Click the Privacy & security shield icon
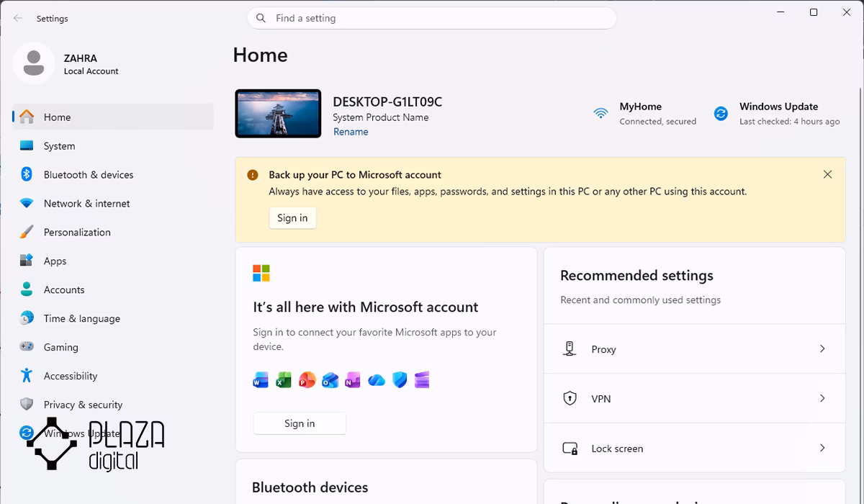This screenshot has height=504, width=864. pyautogui.click(x=27, y=405)
